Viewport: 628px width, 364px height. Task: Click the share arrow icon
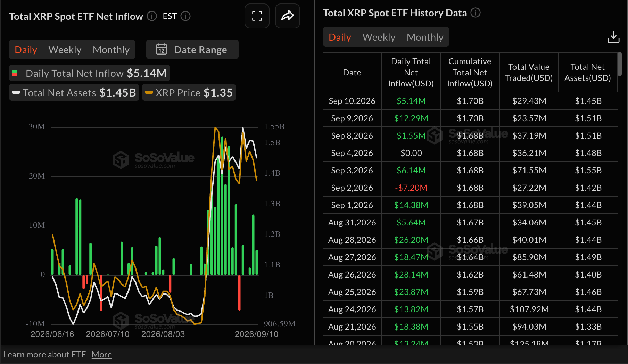click(x=288, y=16)
